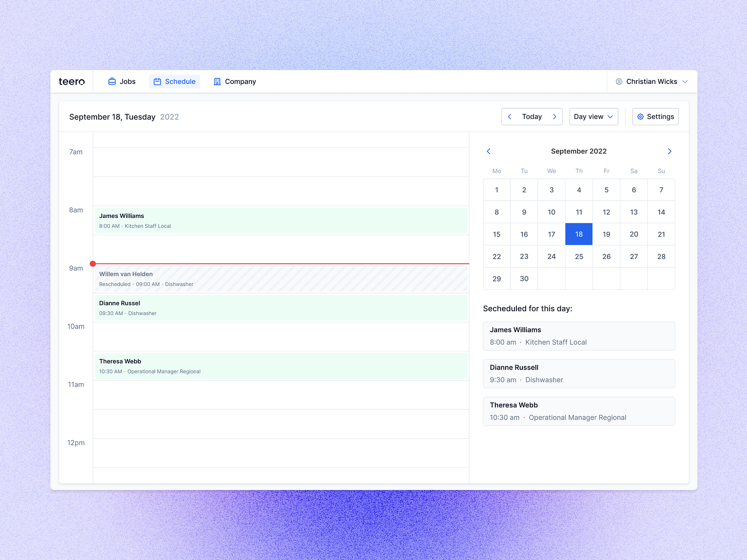
Task: Navigate to previous month in mini calendar
Action: (488, 151)
